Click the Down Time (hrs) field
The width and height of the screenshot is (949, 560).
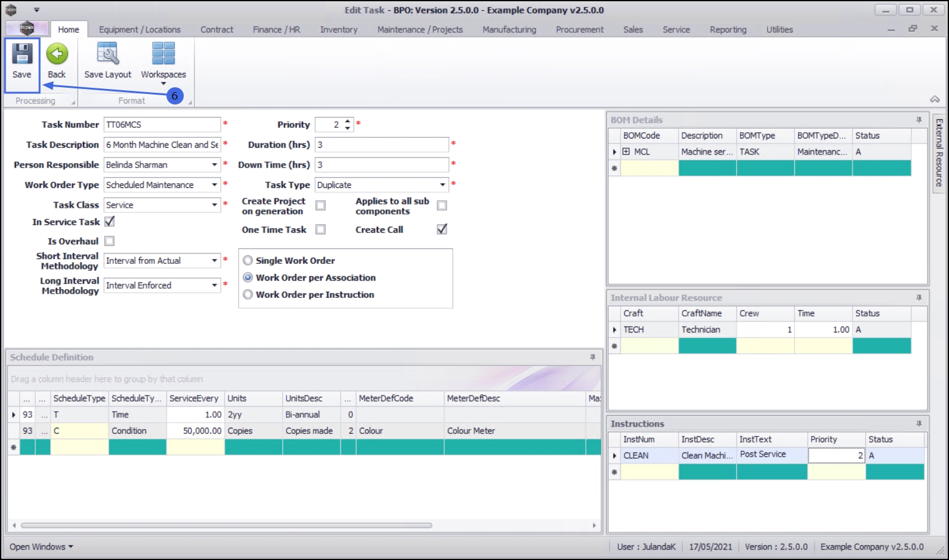(382, 165)
